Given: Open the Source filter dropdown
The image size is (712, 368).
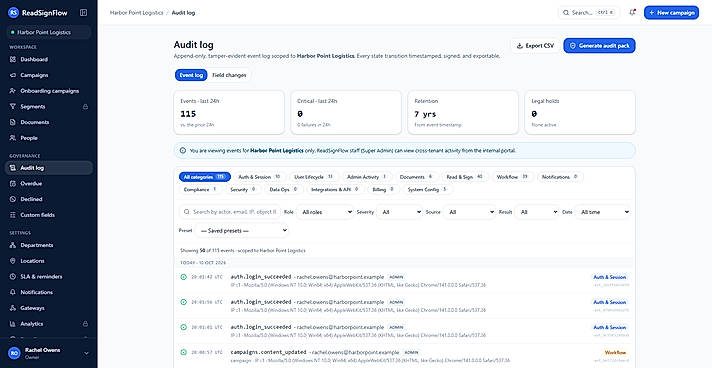Looking at the screenshot, I should coord(470,212).
